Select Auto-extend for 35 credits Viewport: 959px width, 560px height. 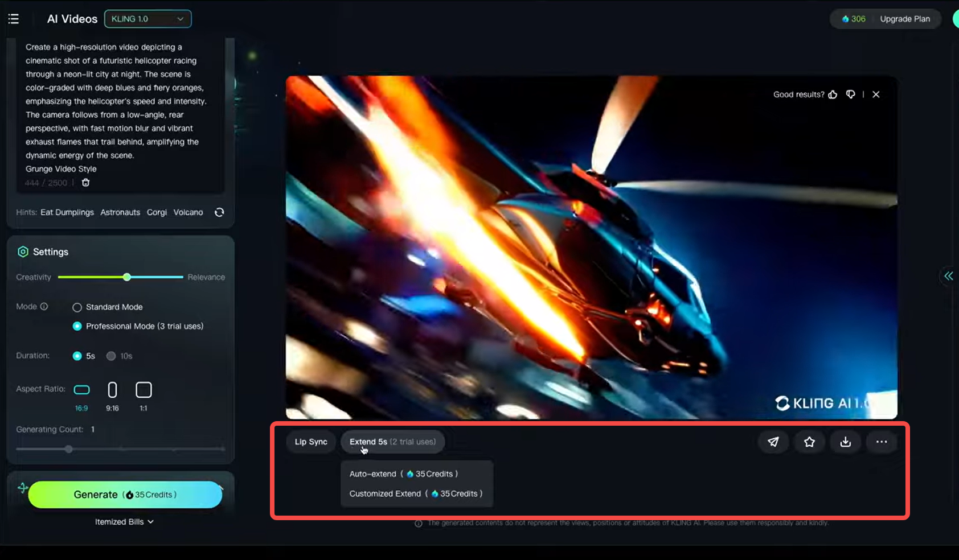(x=403, y=473)
